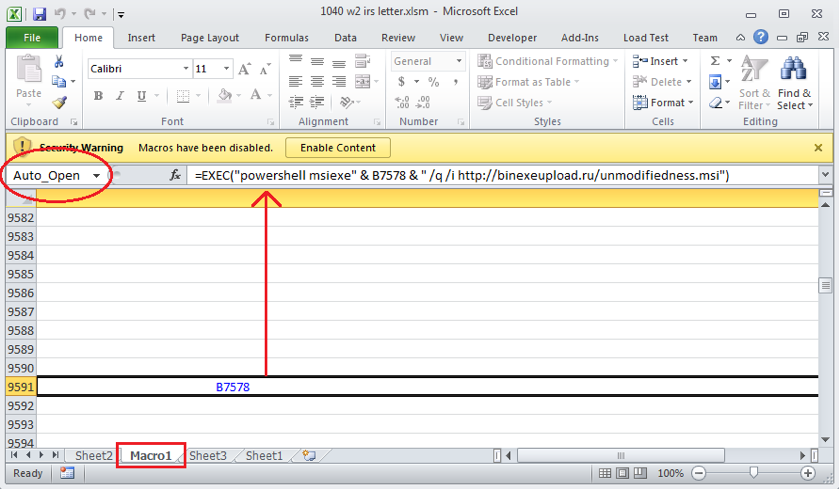Open the Format cells dropdown
This screenshot has height=489, width=839.
(663, 102)
